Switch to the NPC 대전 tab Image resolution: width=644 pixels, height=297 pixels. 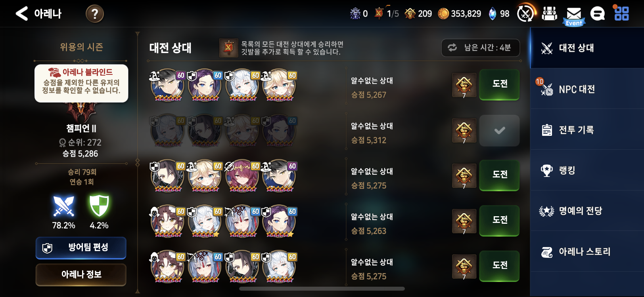tap(587, 89)
